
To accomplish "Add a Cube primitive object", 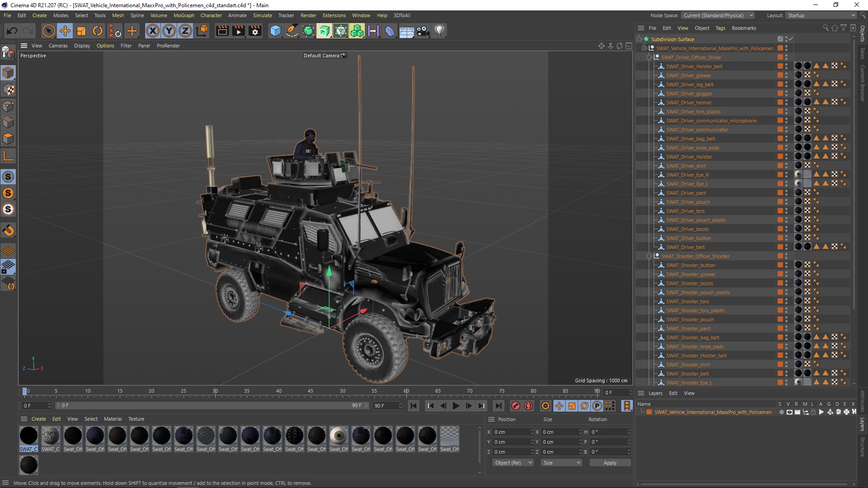I will point(275,31).
